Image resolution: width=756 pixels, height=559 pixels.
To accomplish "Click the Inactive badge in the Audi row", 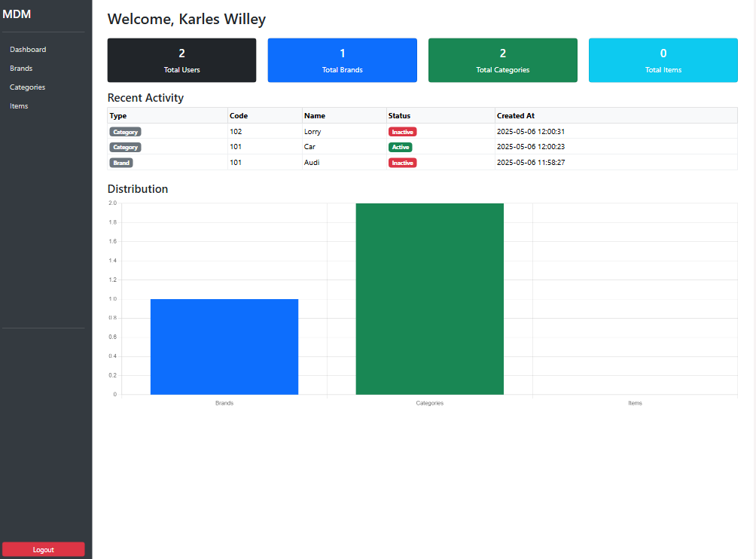I will click(x=403, y=163).
